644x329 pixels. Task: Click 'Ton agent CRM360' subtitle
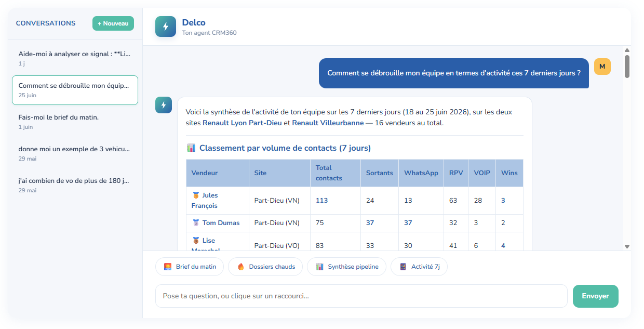coord(209,33)
